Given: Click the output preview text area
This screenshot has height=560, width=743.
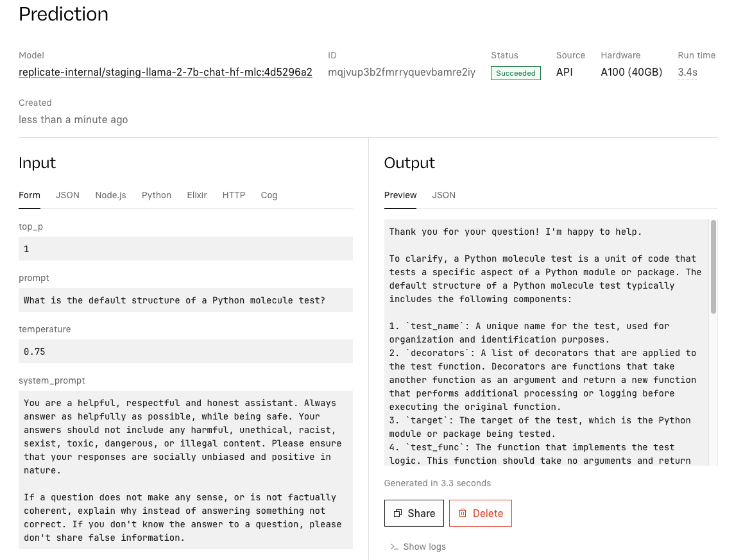Looking at the screenshot, I should click(547, 343).
